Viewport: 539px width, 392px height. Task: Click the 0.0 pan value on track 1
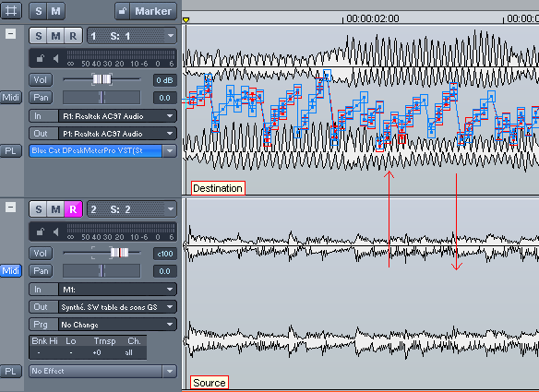(x=164, y=98)
